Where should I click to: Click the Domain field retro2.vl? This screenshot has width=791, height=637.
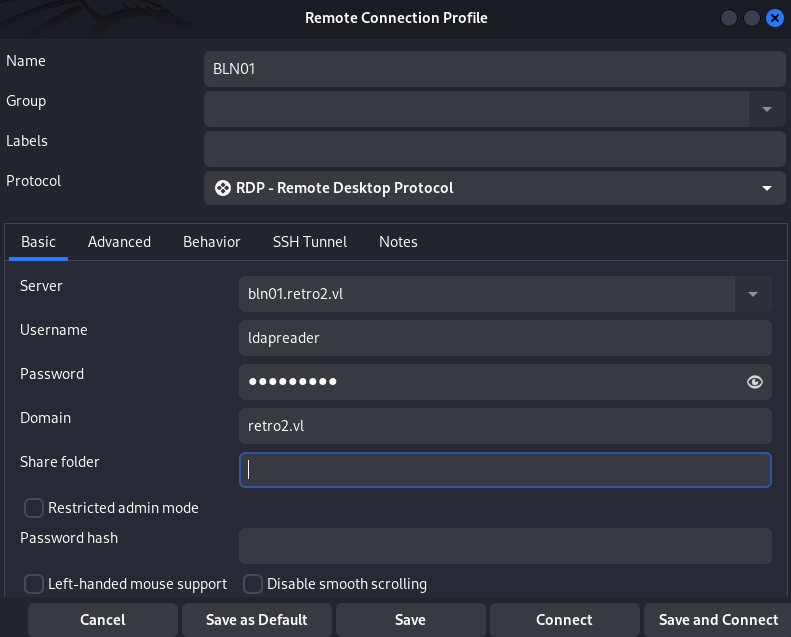click(505, 426)
